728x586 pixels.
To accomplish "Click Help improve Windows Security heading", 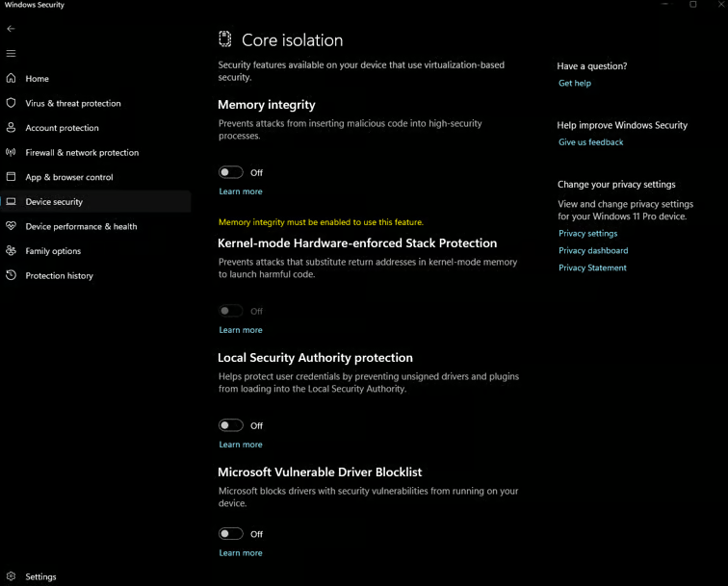I will [622, 125].
